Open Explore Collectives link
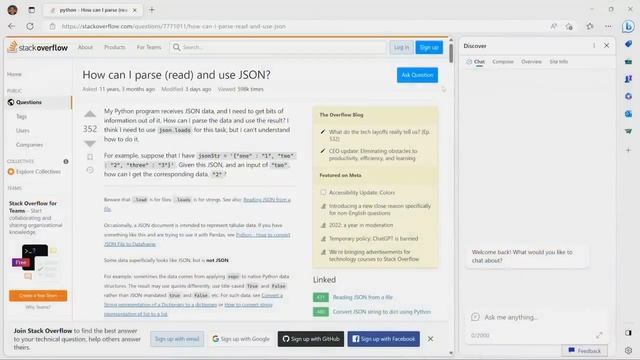This screenshot has width=640, height=360. click(x=34, y=172)
